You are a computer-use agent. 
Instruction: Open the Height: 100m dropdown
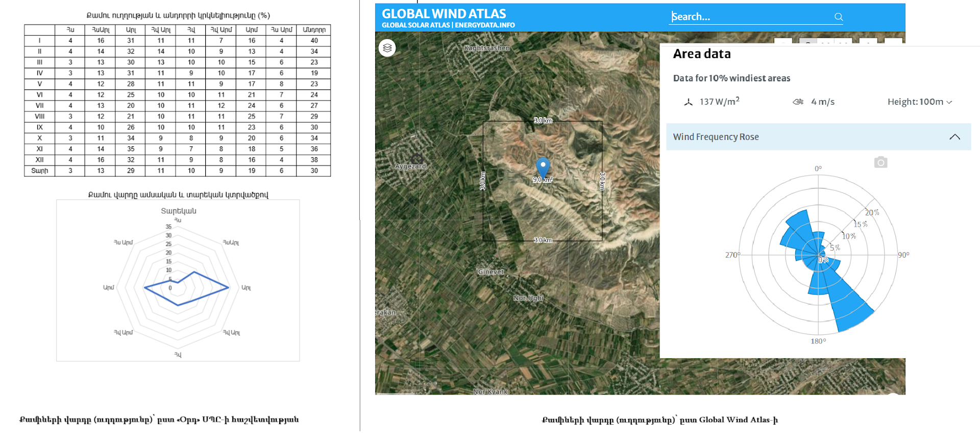(x=919, y=102)
